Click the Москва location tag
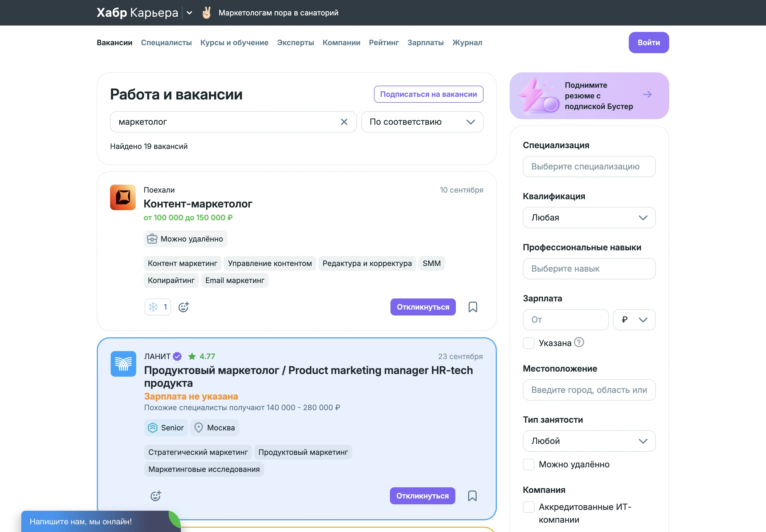 [215, 428]
